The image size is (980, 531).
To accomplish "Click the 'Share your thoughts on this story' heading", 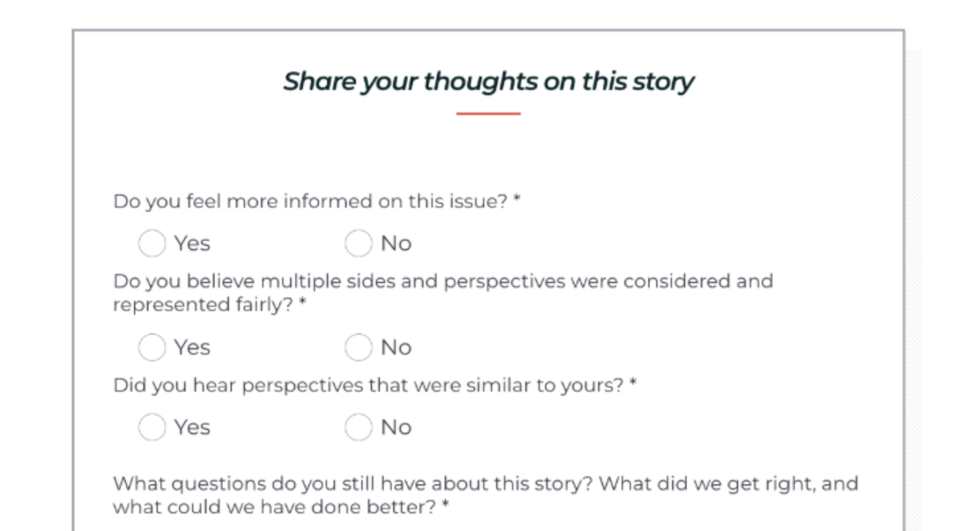I will click(488, 82).
